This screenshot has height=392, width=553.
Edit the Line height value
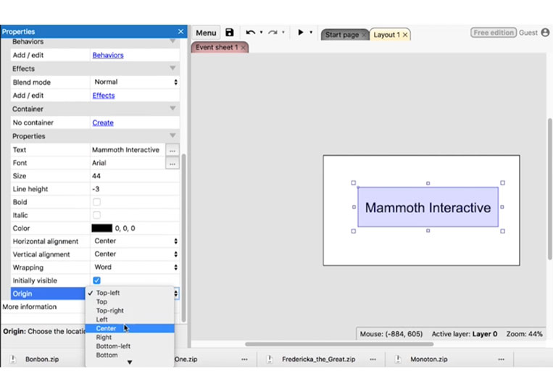click(135, 189)
